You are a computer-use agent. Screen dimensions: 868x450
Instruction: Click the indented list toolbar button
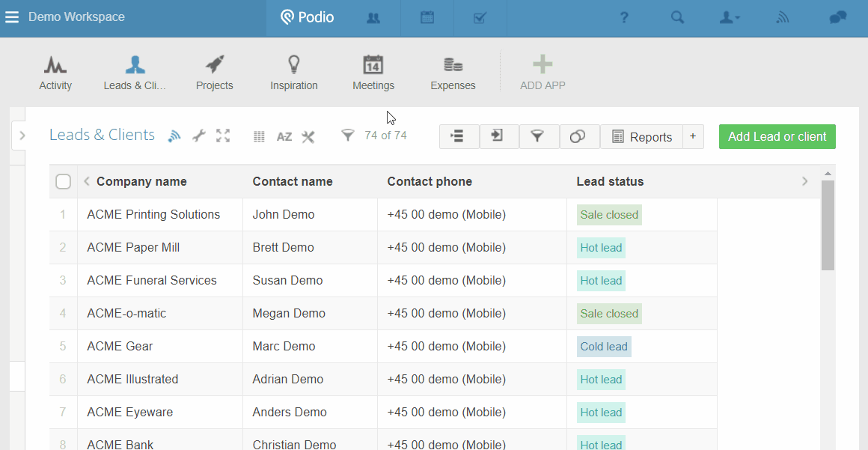459,136
